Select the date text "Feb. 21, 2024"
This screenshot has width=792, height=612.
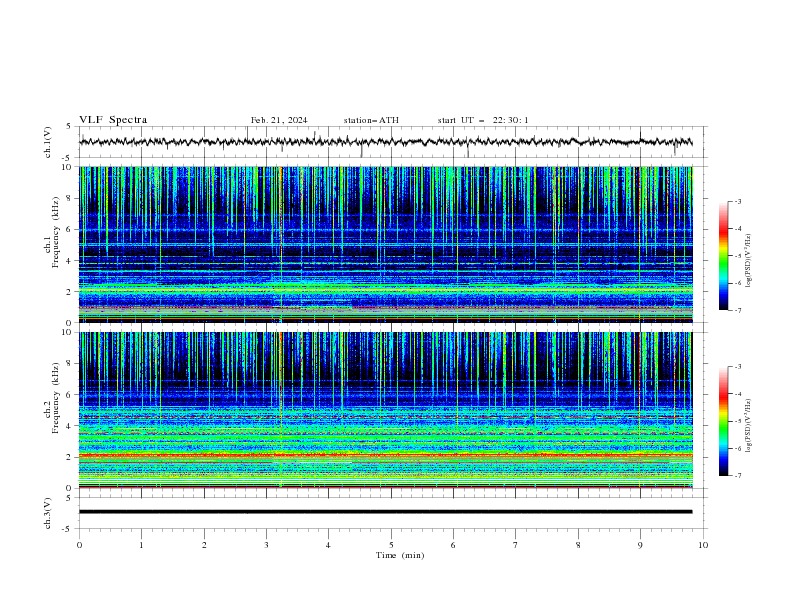click(279, 120)
